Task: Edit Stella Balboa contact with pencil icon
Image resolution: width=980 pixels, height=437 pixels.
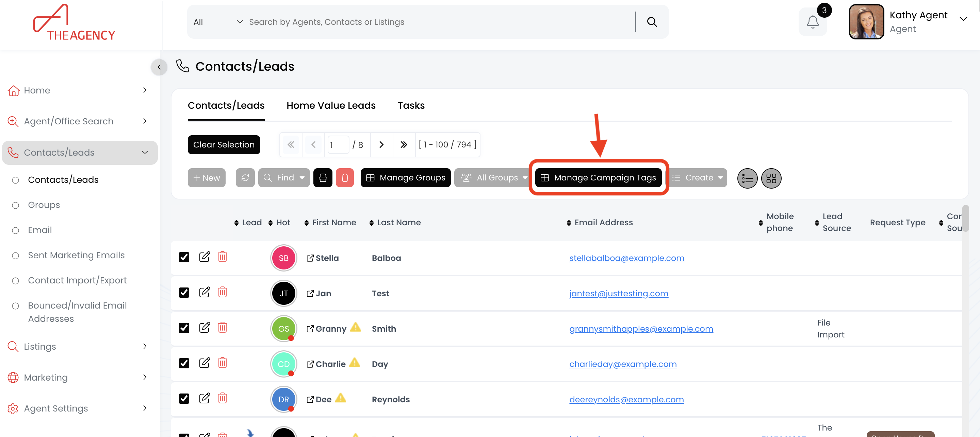Action: click(x=204, y=257)
